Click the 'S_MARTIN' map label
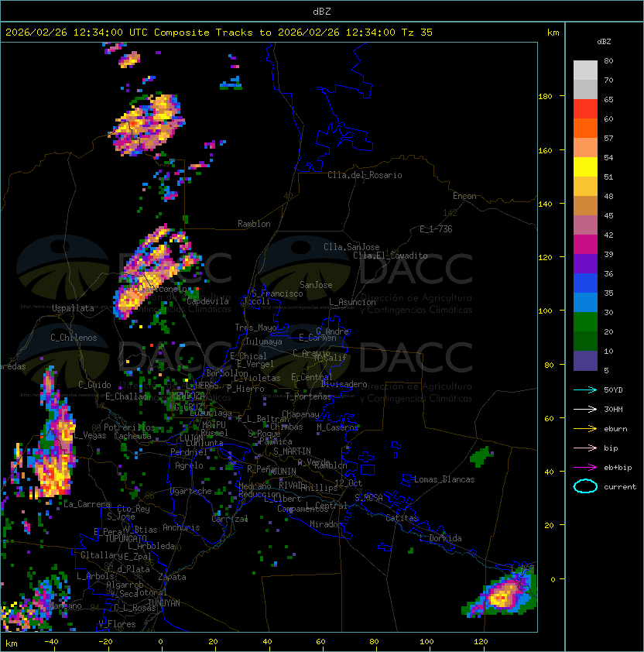The width and height of the screenshot is (644, 652). click(x=292, y=451)
